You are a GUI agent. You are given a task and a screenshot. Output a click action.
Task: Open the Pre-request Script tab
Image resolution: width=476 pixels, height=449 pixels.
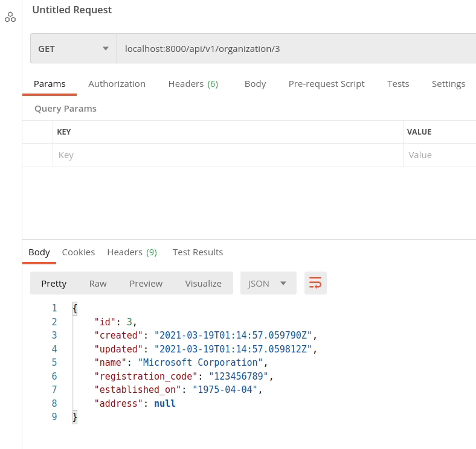(326, 84)
